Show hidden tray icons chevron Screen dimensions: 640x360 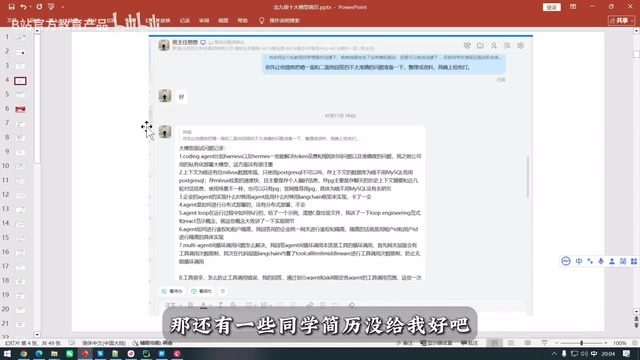[553, 354]
